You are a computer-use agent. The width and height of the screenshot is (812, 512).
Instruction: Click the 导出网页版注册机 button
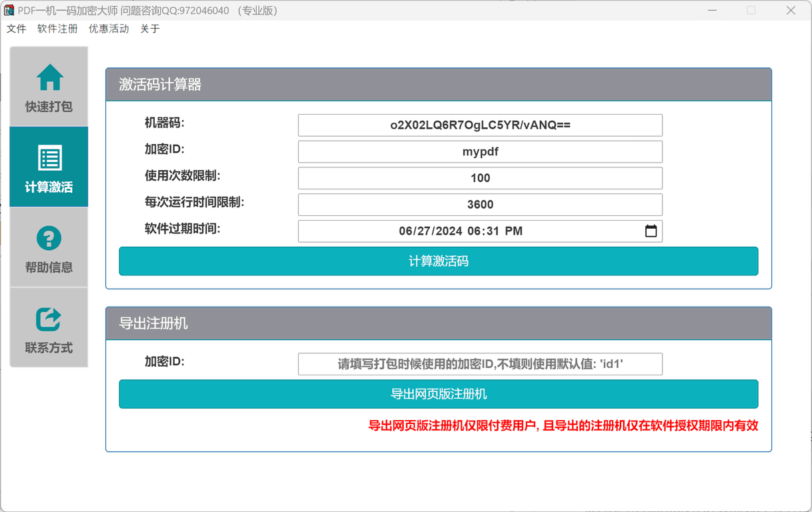438,394
